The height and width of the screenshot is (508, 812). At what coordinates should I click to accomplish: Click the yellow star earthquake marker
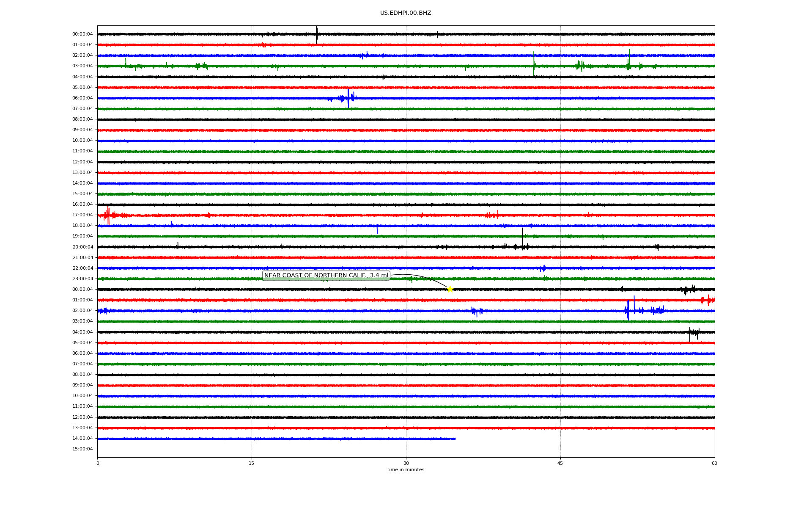(x=450, y=289)
